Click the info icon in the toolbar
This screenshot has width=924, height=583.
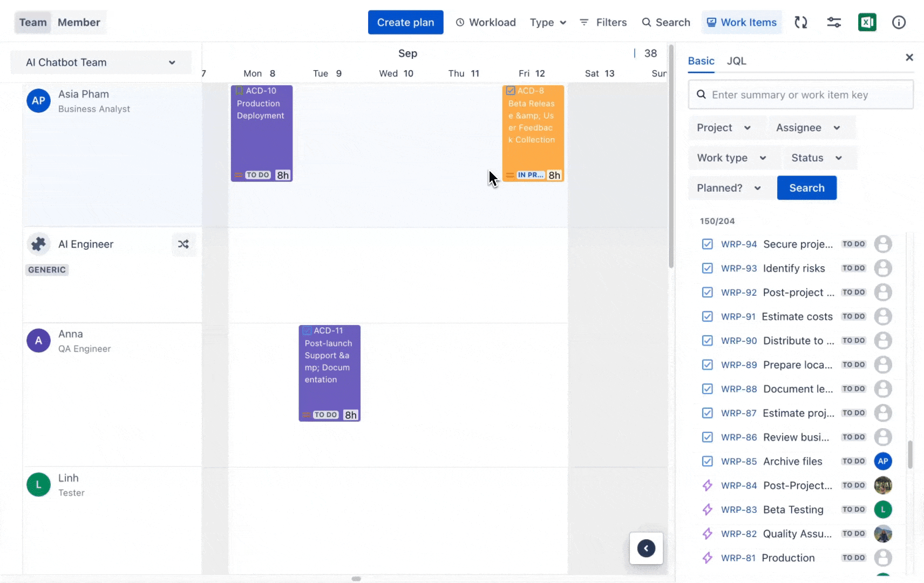point(899,22)
